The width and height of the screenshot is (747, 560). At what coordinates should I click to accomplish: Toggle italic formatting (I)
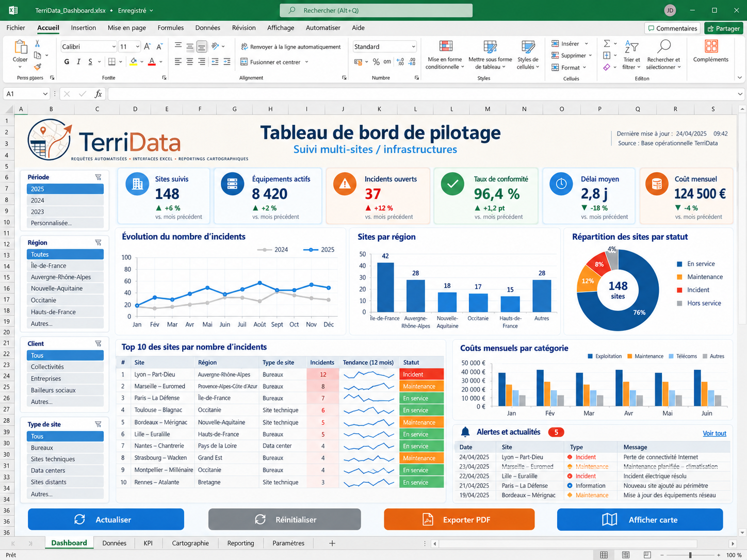click(x=78, y=62)
